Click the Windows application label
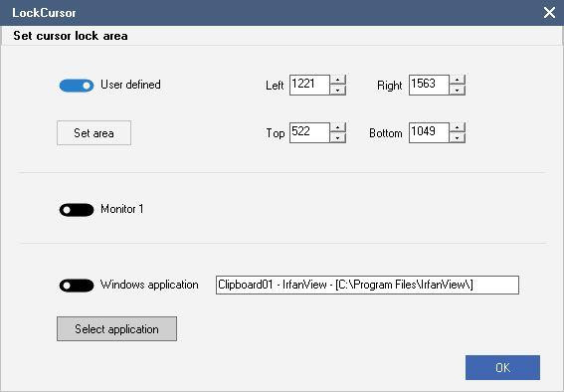The width and height of the screenshot is (564, 392). 149,285
